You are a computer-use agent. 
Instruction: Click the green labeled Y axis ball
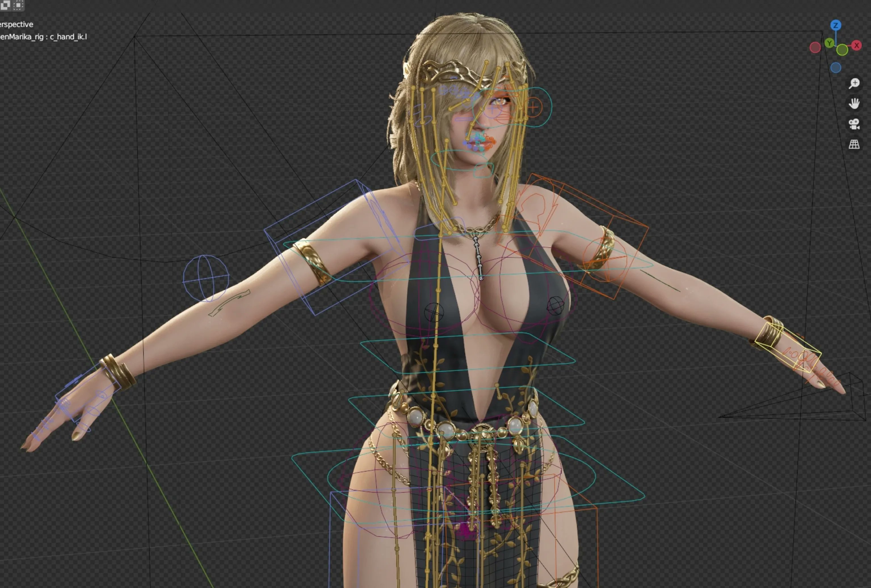(x=829, y=43)
